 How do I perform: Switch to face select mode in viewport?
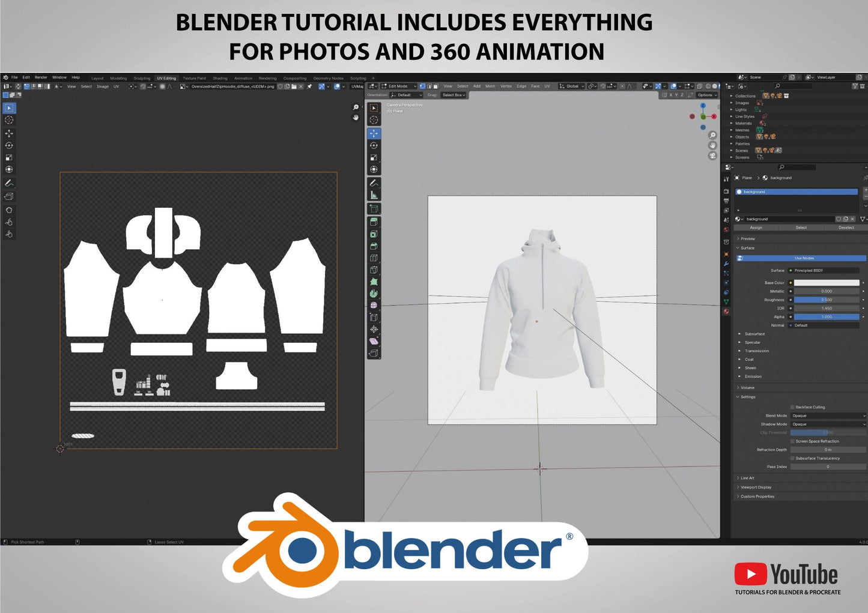436,86
